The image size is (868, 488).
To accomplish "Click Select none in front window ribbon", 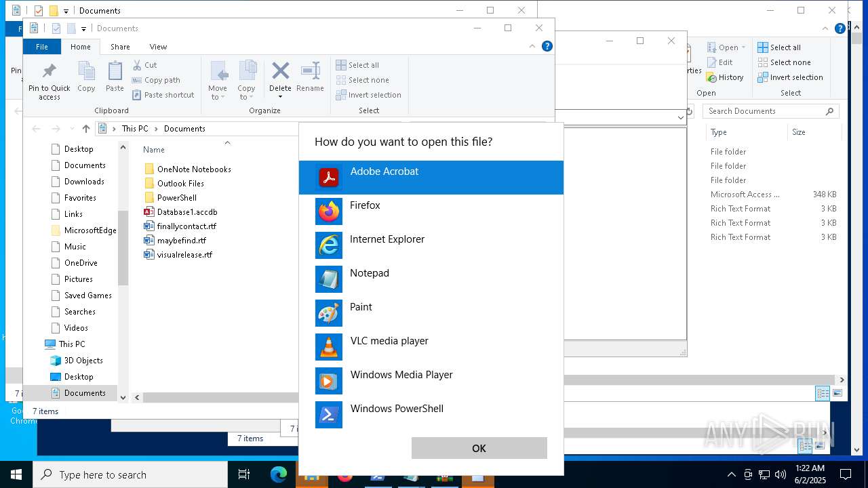I will point(362,80).
